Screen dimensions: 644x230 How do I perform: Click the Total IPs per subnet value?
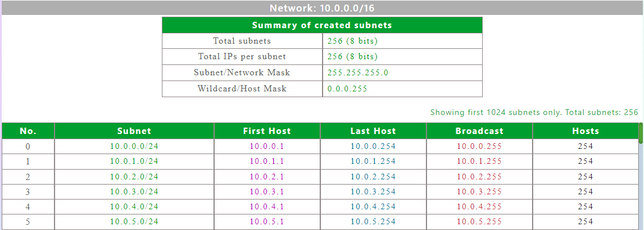click(x=352, y=56)
